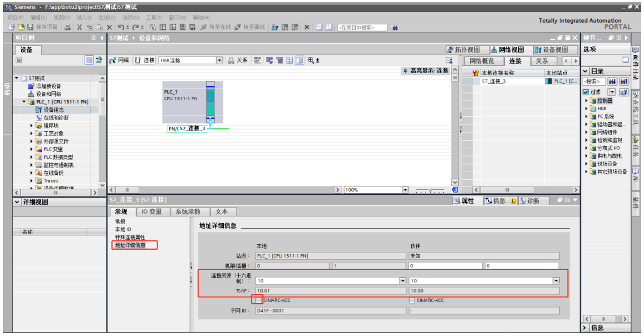Split editor space horizontally
The width and height of the screenshot is (644, 336).
tap(319, 27)
